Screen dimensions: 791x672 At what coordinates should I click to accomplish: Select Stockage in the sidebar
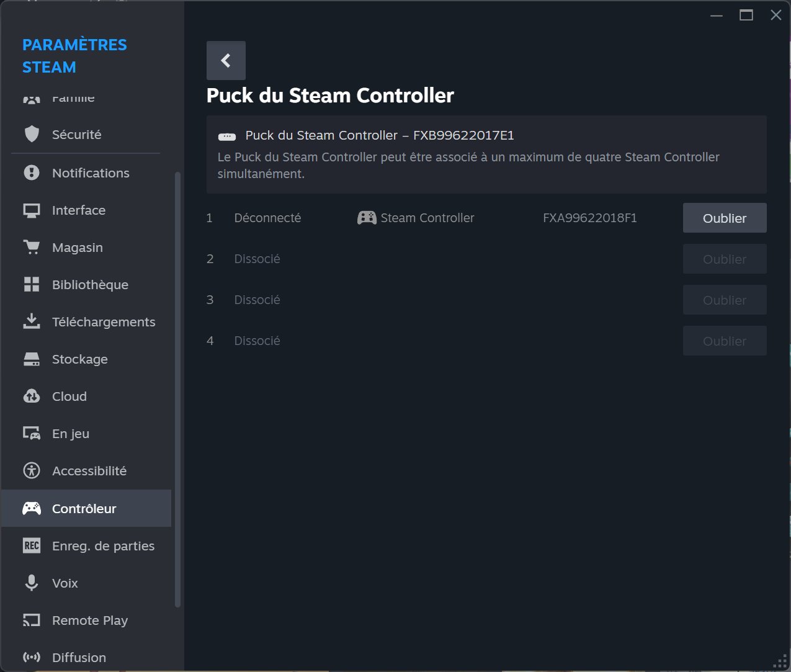click(x=86, y=359)
